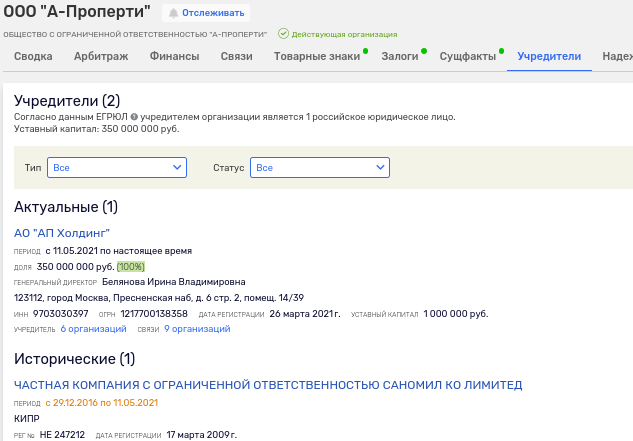Click the date 26 марта 2021 г.
Image resolution: width=633 pixels, height=441 pixels.
click(x=305, y=314)
